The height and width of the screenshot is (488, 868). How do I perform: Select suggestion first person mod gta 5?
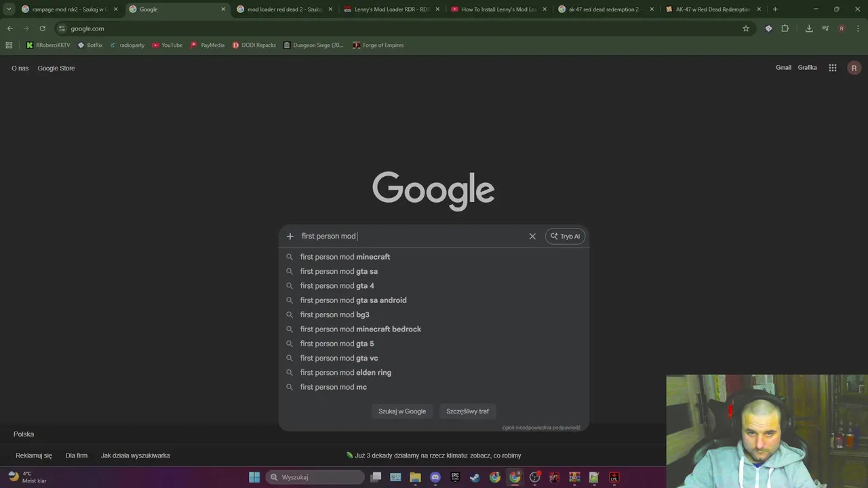434,344
